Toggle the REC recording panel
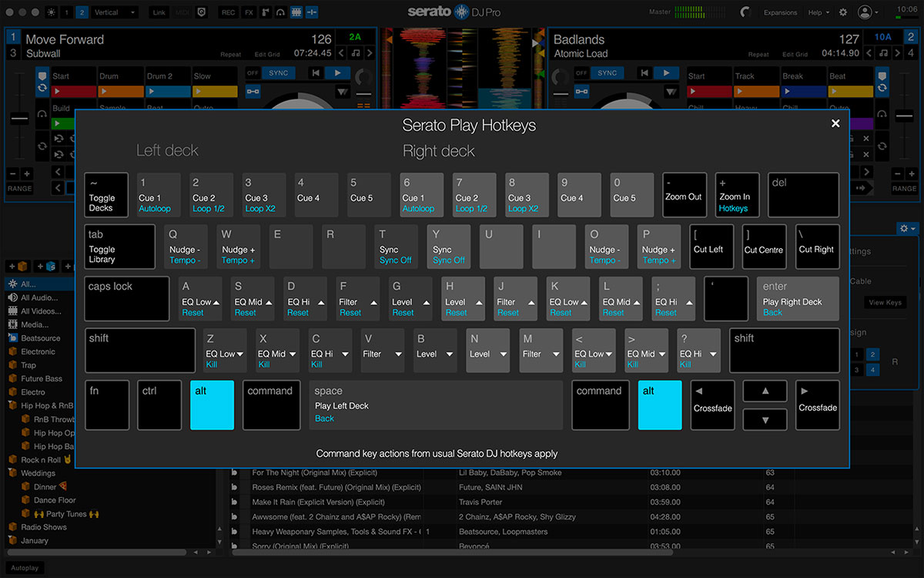The width and height of the screenshot is (924, 578). pos(228,12)
